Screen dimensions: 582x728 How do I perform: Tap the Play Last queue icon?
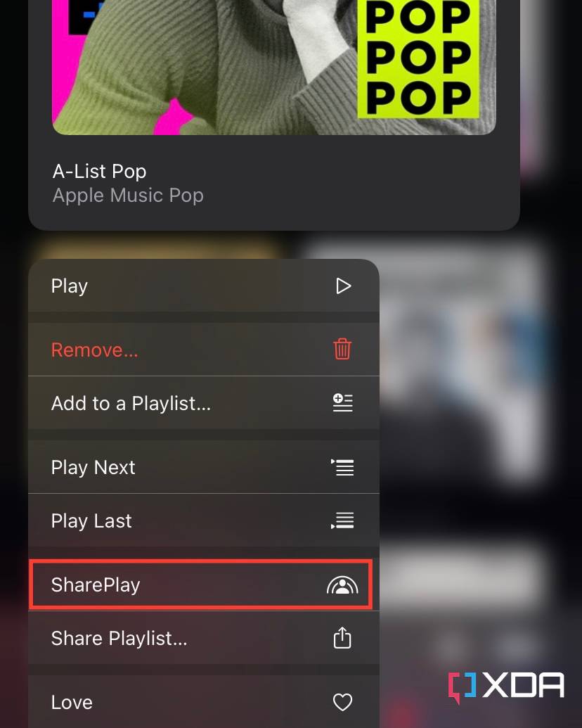pos(342,521)
